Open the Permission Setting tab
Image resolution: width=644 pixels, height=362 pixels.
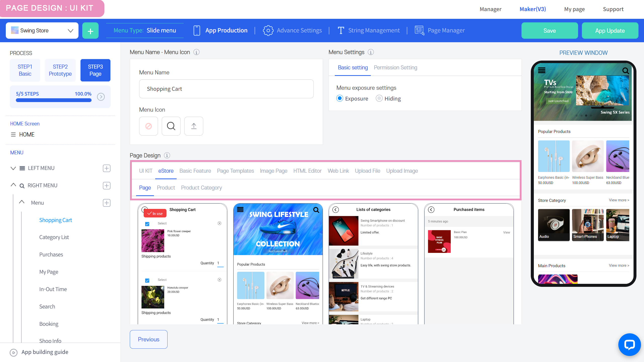pyautogui.click(x=395, y=68)
